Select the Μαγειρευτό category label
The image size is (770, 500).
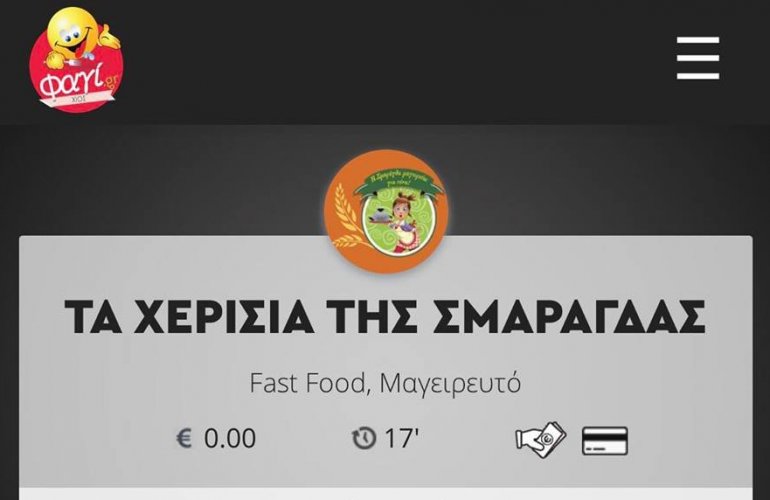tap(450, 384)
